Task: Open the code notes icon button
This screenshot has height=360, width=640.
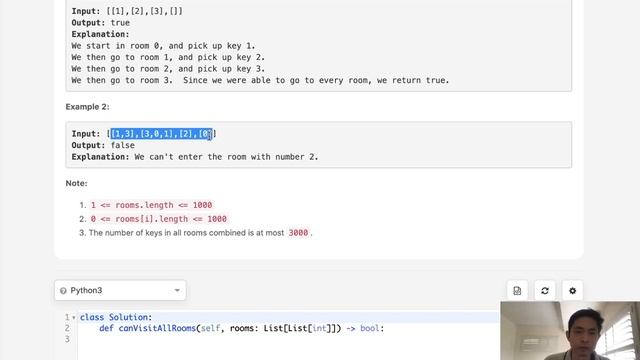Action: pyautogui.click(x=517, y=291)
